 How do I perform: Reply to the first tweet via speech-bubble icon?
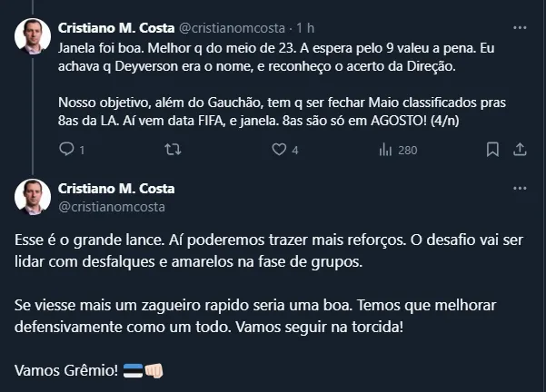tap(65, 150)
